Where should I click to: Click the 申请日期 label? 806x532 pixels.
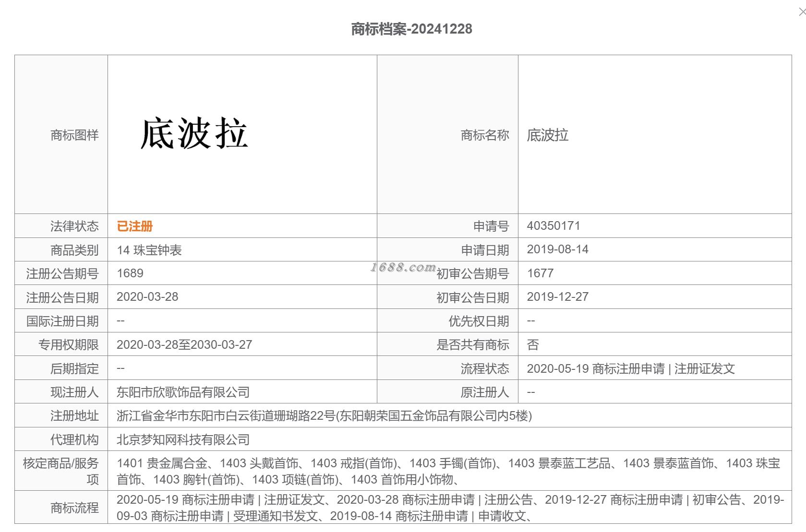pyautogui.click(x=485, y=250)
